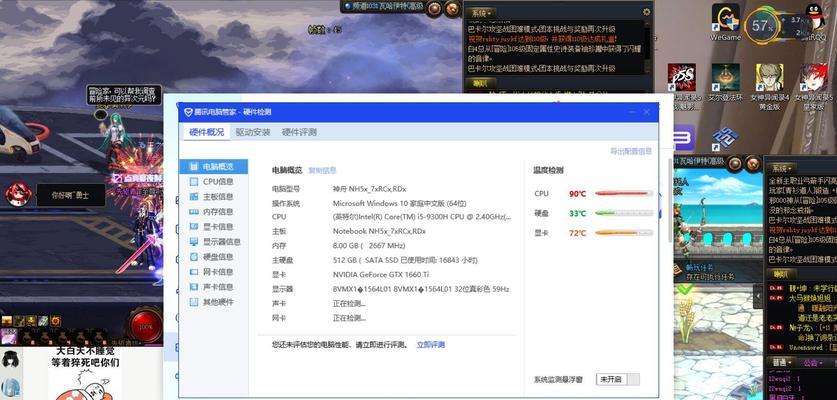Image resolution: width=837 pixels, height=400 pixels.
Task: Switch to the 硬件评测 tab
Action: [x=299, y=132]
